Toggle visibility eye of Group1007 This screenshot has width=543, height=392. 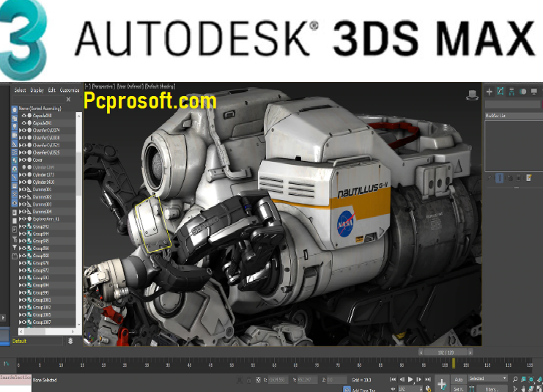(x=24, y=322)
